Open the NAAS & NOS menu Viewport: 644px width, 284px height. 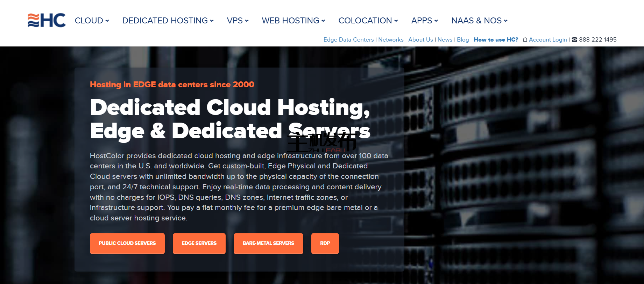click(x=479, y=21)
